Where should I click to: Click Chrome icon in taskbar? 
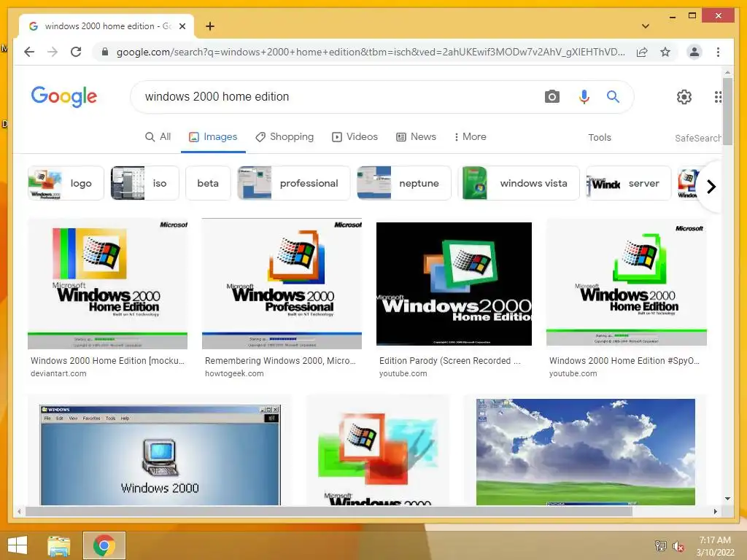coord(104,545)
